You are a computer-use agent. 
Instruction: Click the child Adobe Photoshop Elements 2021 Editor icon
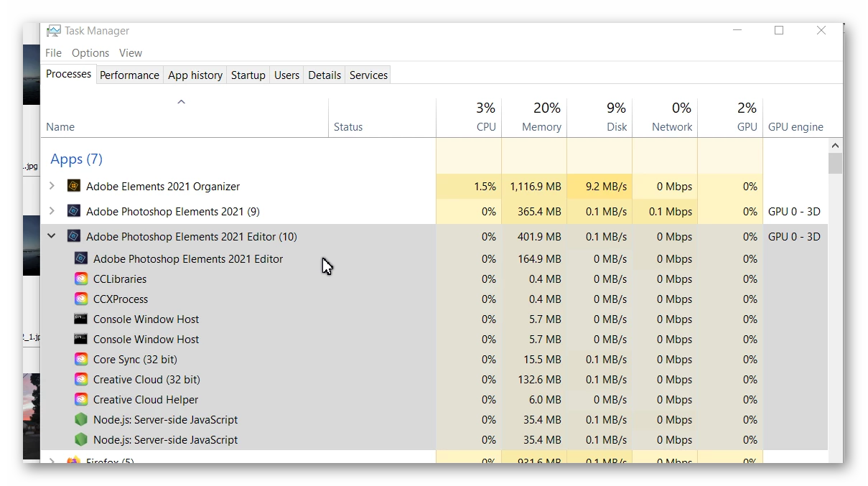[81, 258]
